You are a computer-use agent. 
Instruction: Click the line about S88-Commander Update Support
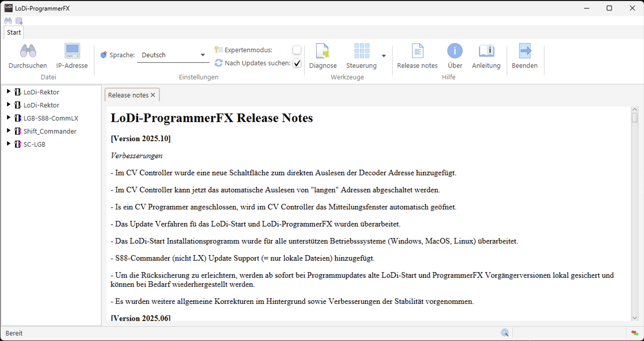pos(242,258)
